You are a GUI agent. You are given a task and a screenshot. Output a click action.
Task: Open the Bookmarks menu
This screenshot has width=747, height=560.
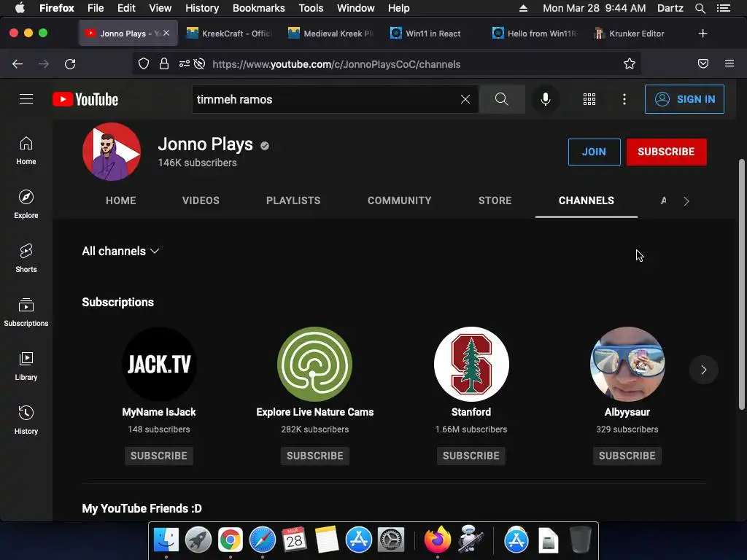259,8
